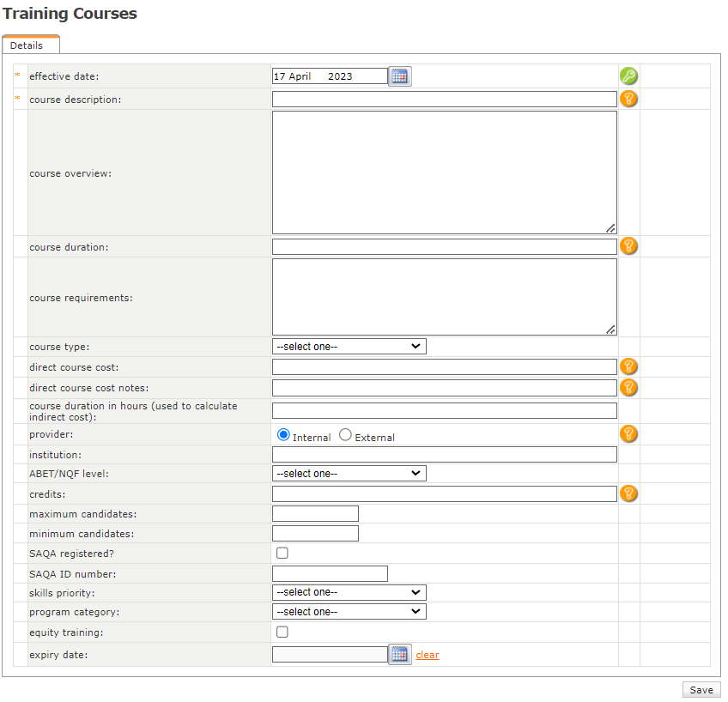Click the Save button
The width and height of the screenshot is (728, 702).
pos(701,690)
